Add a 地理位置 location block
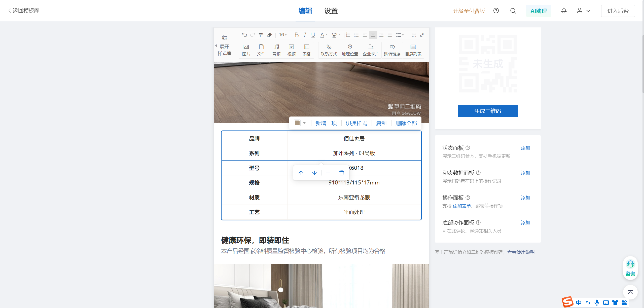This screenshot has height=308, width=644. pos(350,50)
